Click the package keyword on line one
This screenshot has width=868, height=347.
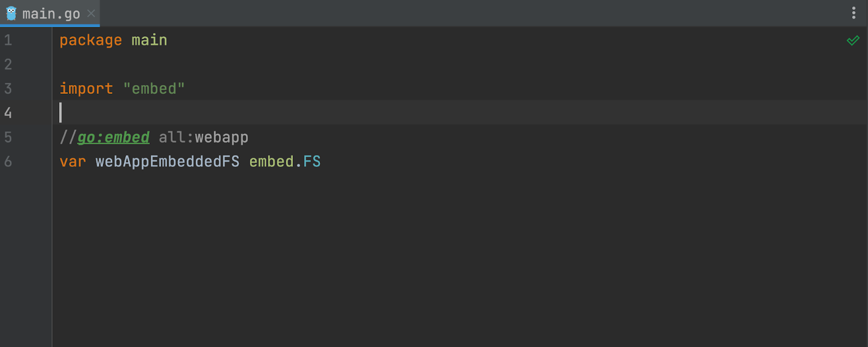coord(91,41)
